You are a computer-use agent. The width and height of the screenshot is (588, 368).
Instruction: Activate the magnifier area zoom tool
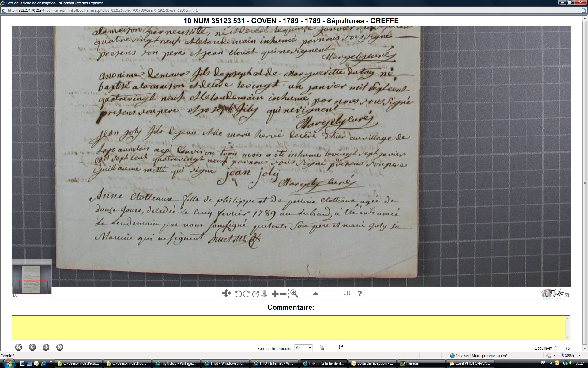point(294,293)
